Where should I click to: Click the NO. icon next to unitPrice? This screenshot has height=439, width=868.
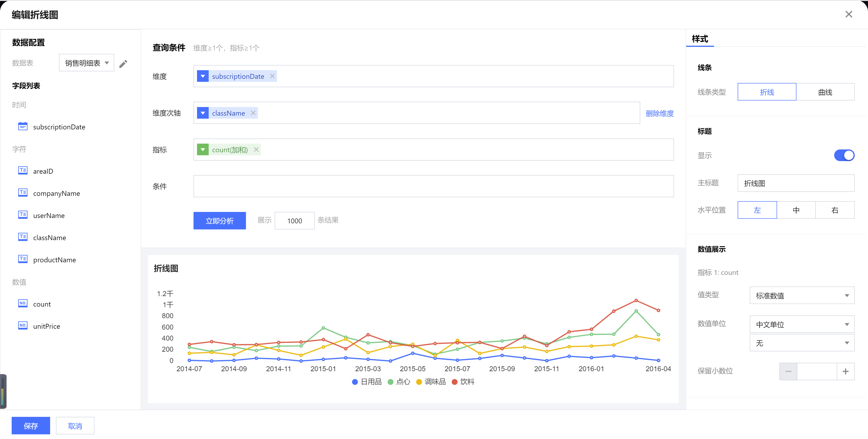point(23,325)
